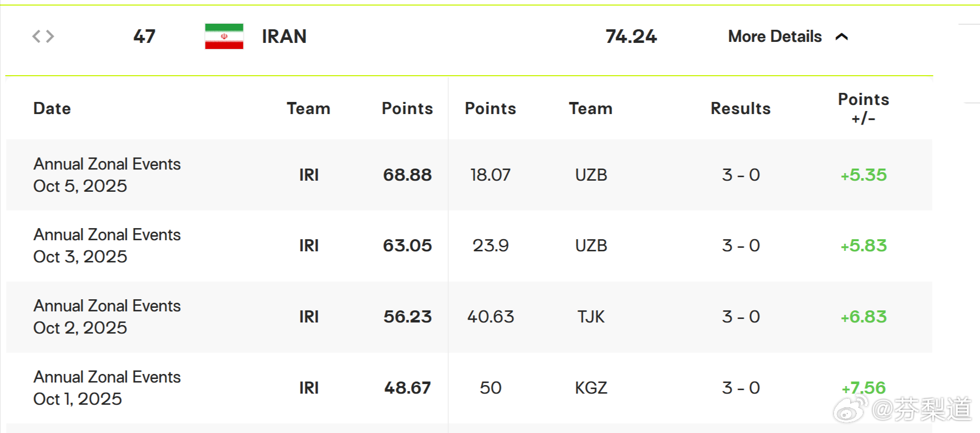Select the Oct 1, 2025 event row
This screenshot has height=433, width=980.
pyautogui.click(x=107, y=388)
